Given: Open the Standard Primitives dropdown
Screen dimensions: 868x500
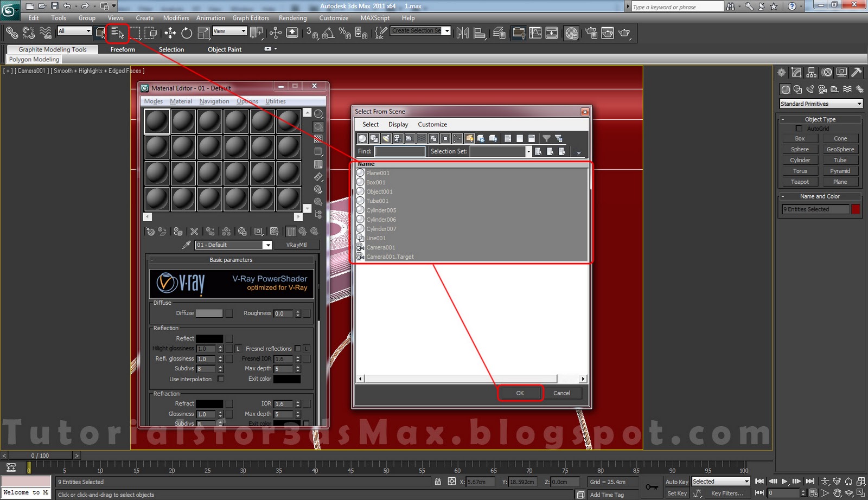Looking at the screenshot, I should point(821,104).
